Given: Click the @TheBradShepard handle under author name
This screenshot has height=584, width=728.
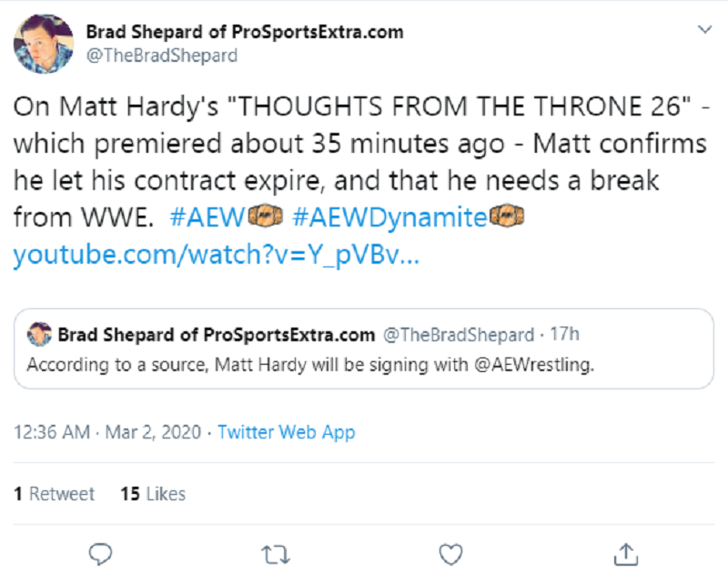Looking at the screenshot, I should pyautogui.click(x=161, y=55).
